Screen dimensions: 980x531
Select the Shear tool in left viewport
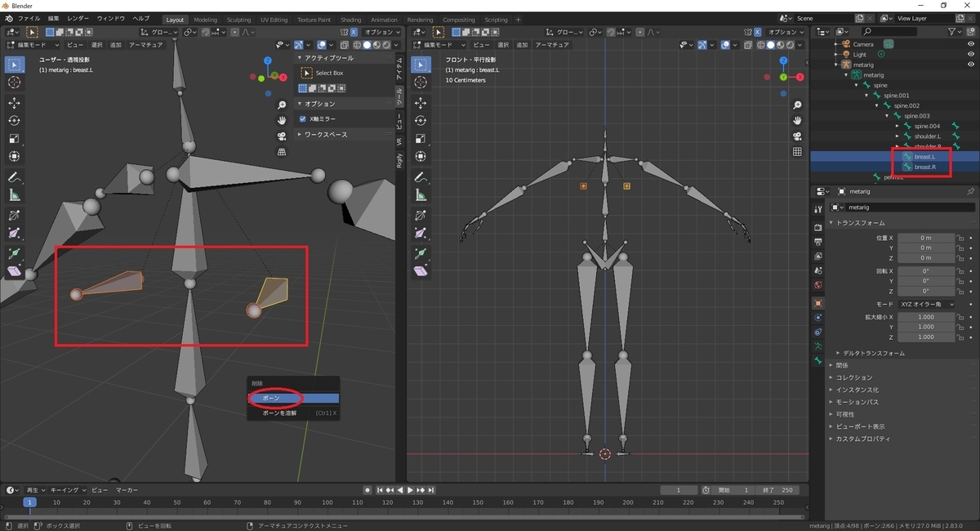pos(15,271)
